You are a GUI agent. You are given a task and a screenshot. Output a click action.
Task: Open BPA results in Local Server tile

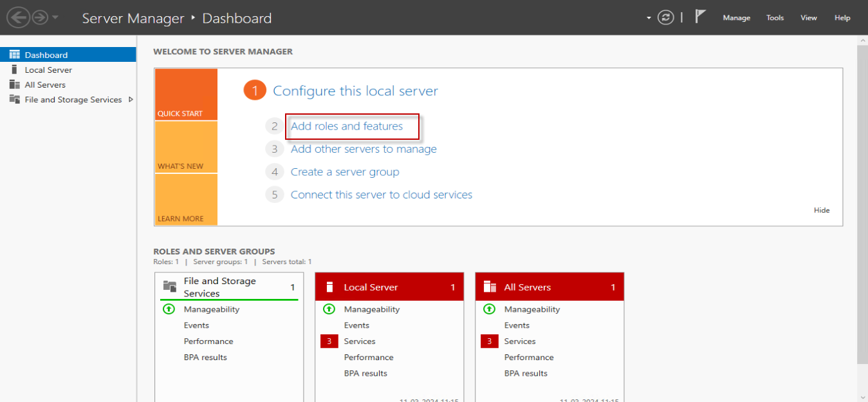[x=365, y=374]
